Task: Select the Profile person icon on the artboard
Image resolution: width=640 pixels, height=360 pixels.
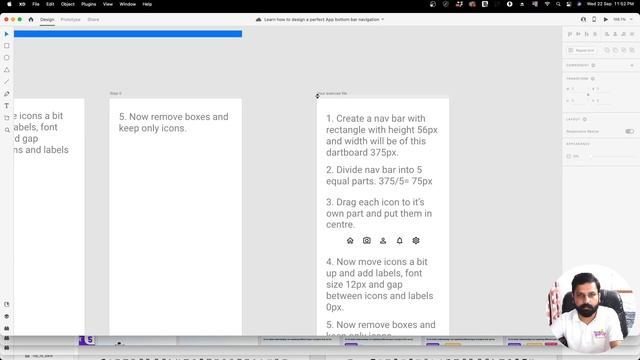Action: click(383, 241)
